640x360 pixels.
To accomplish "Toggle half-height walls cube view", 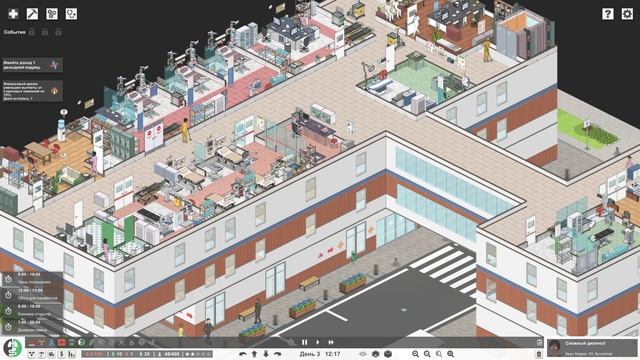I will coord(376,354).
